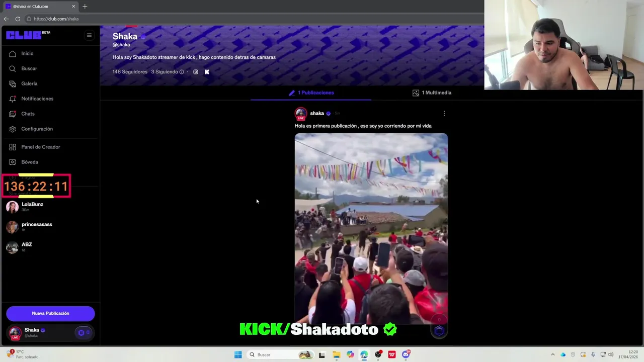Open the post's three-dot options menu
The image size is (644, 362).
click(444, 114)
